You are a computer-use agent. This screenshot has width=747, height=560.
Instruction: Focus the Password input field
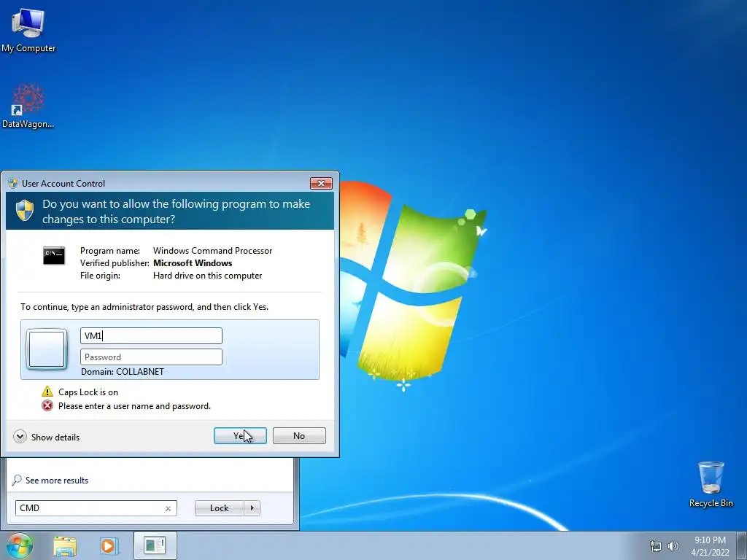click(x=151, y=357)
